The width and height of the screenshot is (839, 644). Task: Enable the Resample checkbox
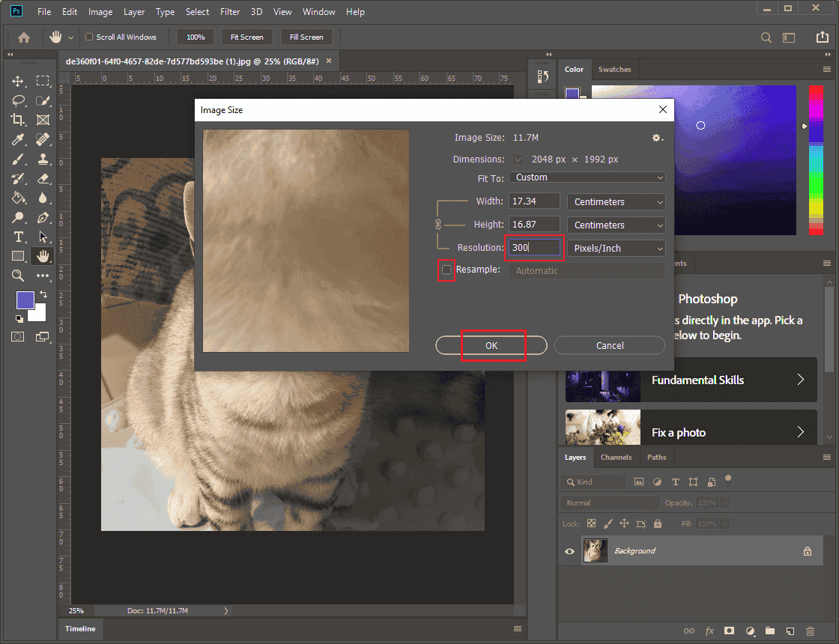(x=446, y=270)
